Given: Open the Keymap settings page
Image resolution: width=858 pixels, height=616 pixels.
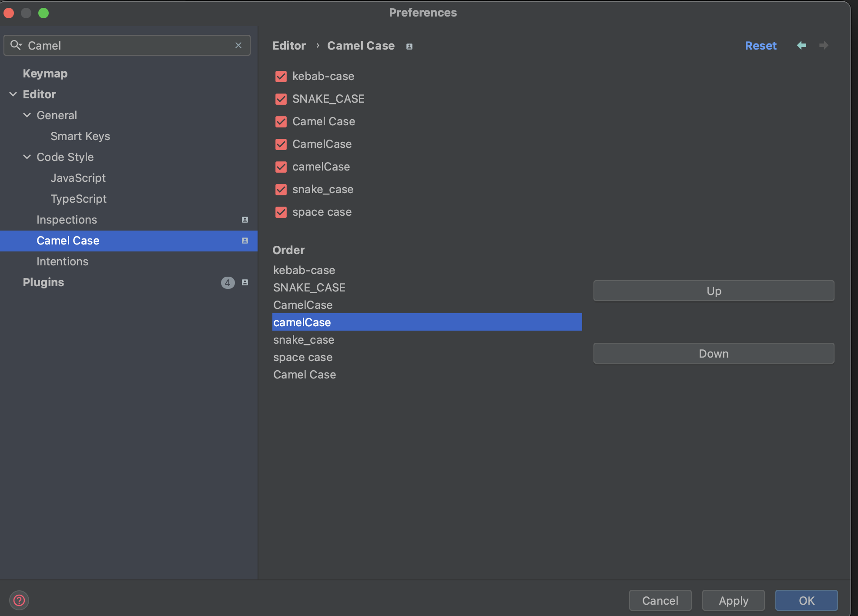Looking at the screenshot, I should pos(45,74).
